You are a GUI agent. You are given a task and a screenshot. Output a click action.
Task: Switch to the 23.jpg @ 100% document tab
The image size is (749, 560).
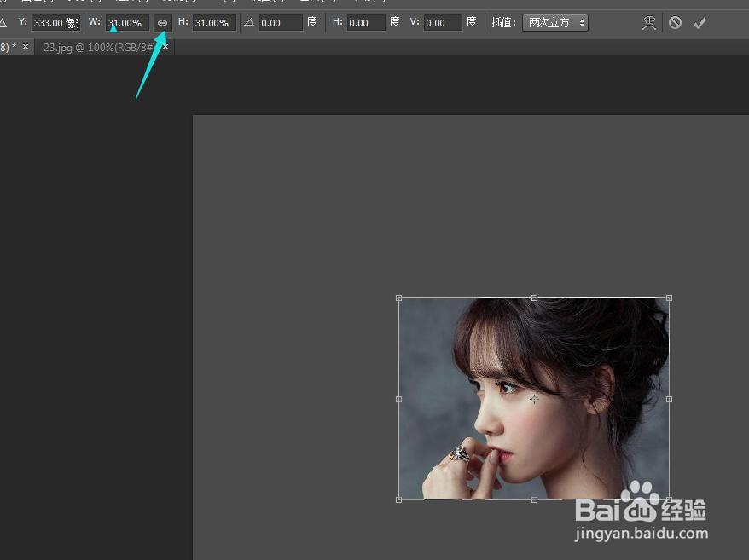coord(98,47)
